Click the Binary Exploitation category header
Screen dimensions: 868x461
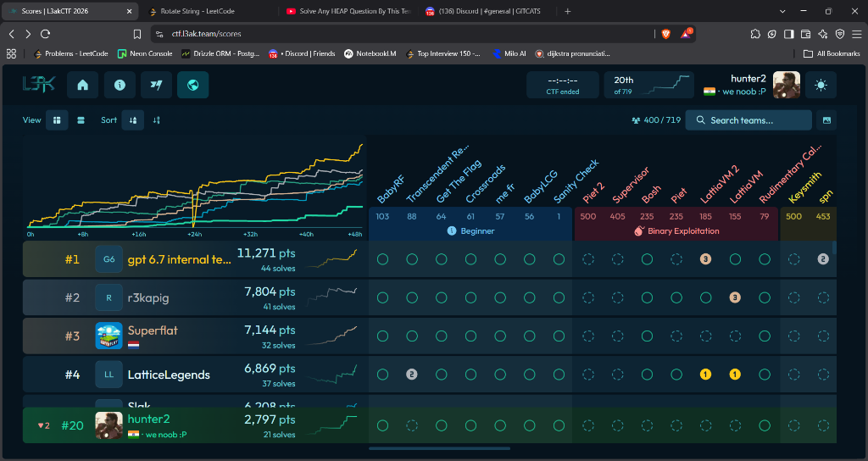tap(676, 230)
